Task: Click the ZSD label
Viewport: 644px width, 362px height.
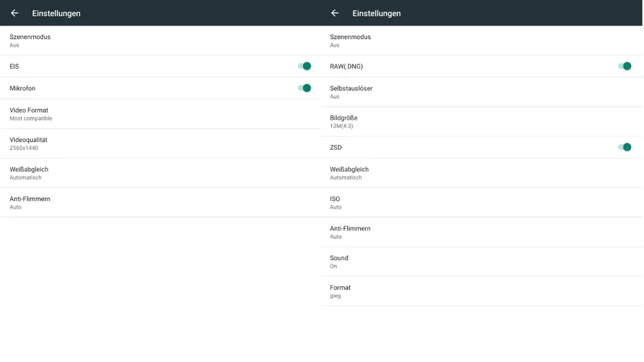Action: pos(335,147)
